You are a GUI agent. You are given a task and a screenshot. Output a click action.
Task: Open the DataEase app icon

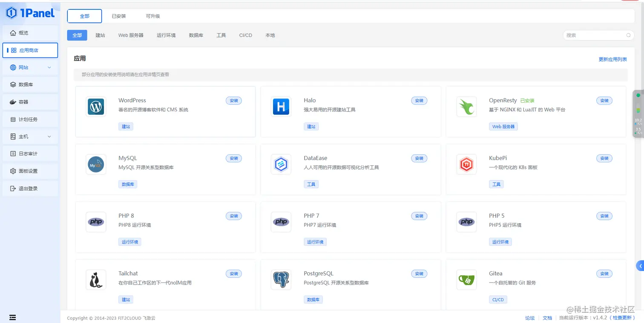point(281,164)
